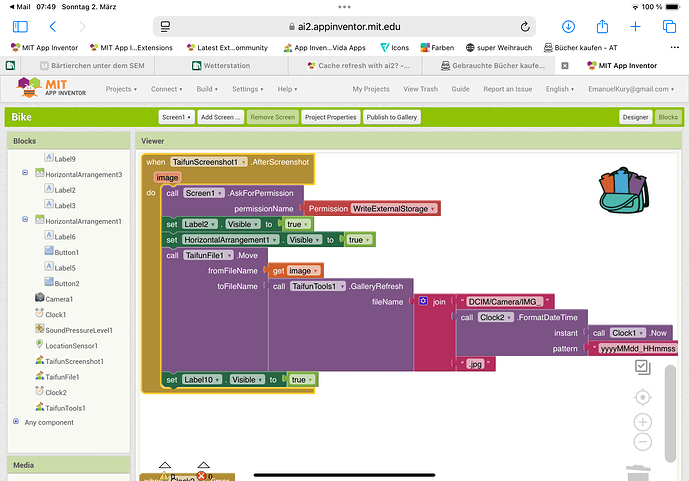Switch to Designer view
689x481 pixels.
(x=635, y=117)
